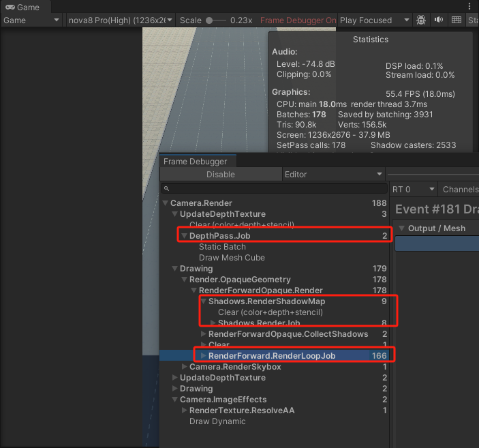Click the 0.23x scale value

click(241, 20)
